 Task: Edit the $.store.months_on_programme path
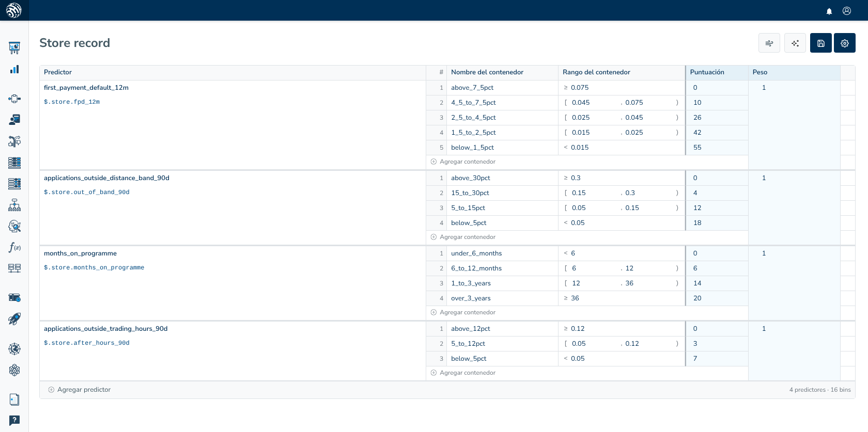coord(94,268)
